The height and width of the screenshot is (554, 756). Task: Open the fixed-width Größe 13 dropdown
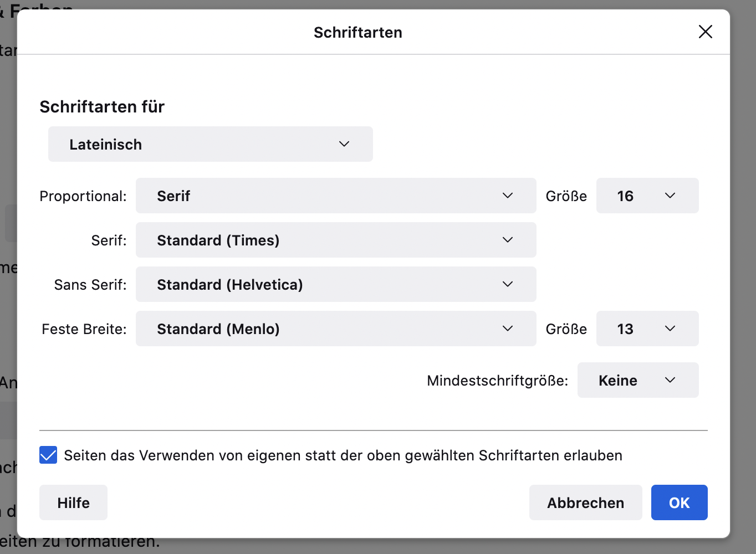click(647, 329)
